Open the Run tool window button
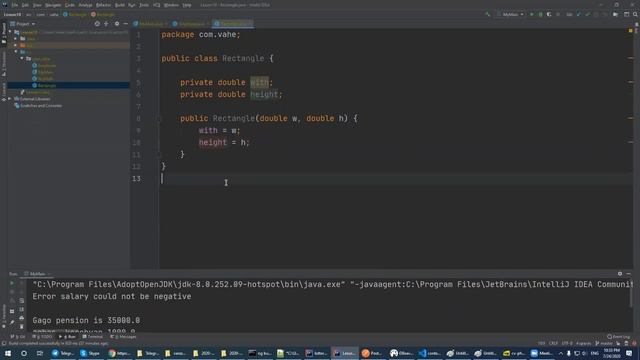 coord(68,337)
